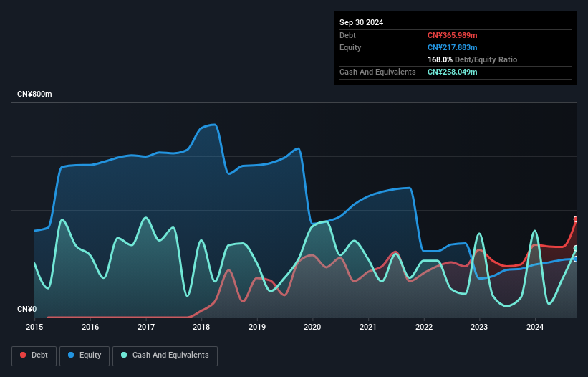This screenshot has height=377, width=588.
Task: Click the 2015 x-axis label
Action: pos(34,327)
